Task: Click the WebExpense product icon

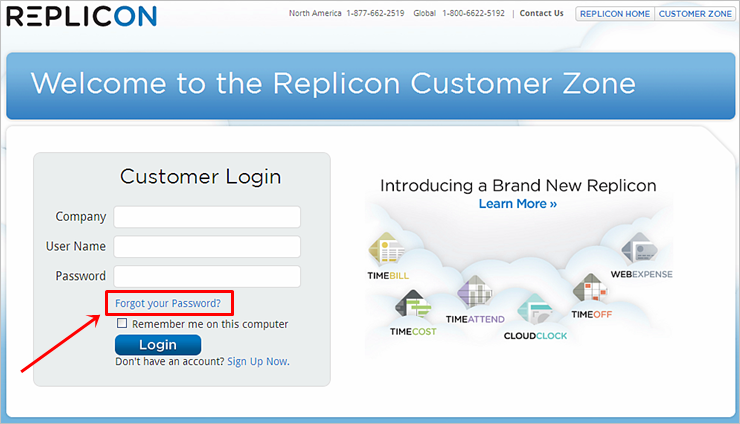Action: (639, 248)
